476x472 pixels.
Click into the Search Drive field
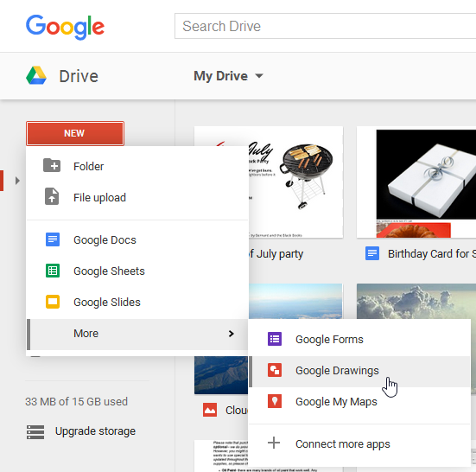click(x=325, y=26)
